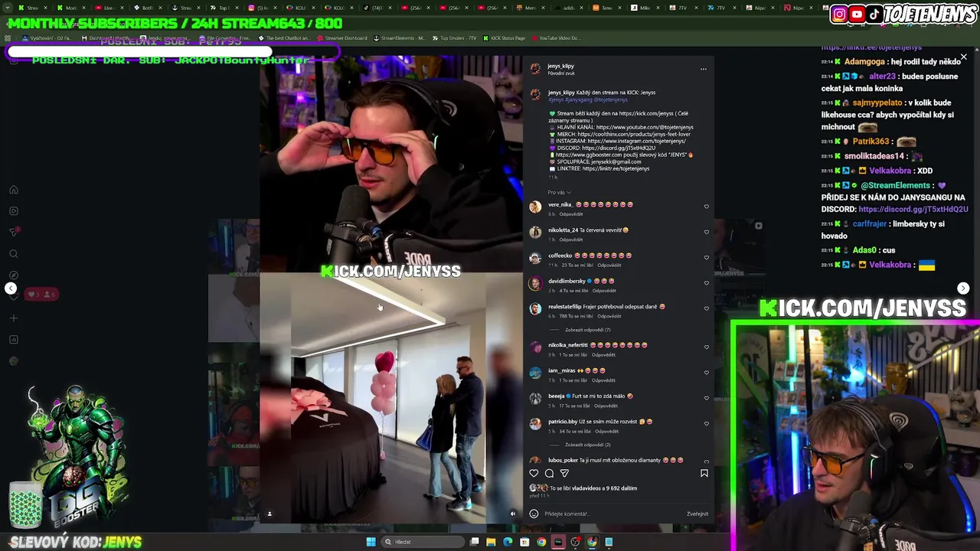Open the browser tab search chevron
Screen dimensions: 980x551
[x=7, y=8]
